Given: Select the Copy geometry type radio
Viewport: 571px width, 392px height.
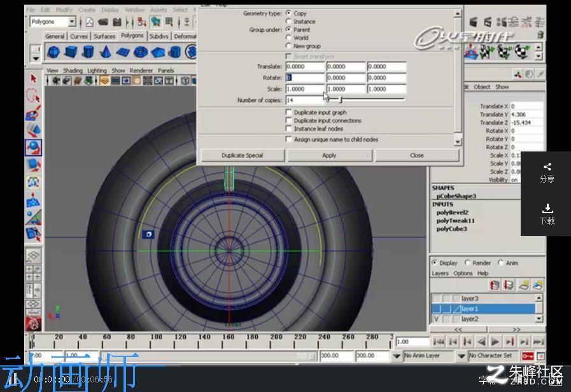Looking at the screenshot, I should [289, 13].
